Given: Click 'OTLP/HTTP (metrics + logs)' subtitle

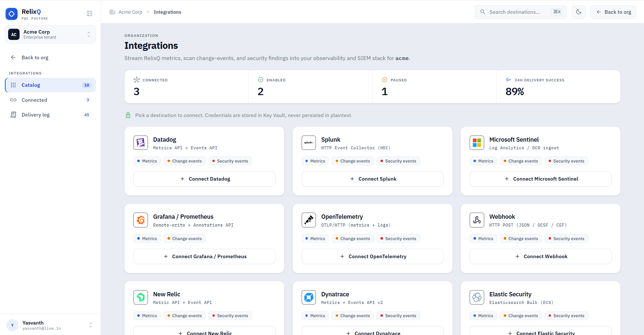Looking at the screenshot, I should (x=356, y=225).
